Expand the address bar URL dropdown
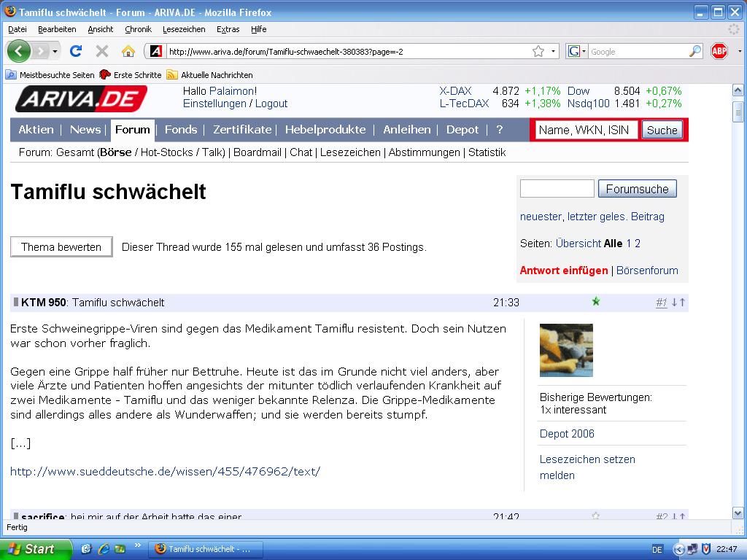 coord(553,51)
